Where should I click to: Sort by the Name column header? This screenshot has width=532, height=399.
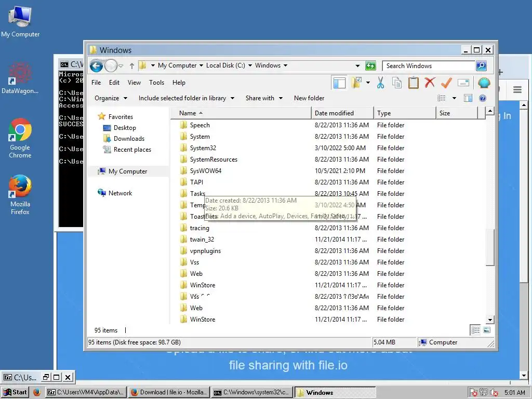coord(241,113)
